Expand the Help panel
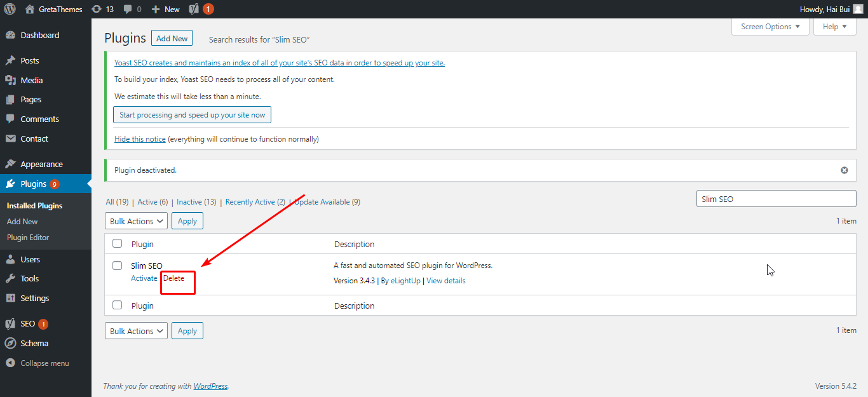 coord(834,26)
